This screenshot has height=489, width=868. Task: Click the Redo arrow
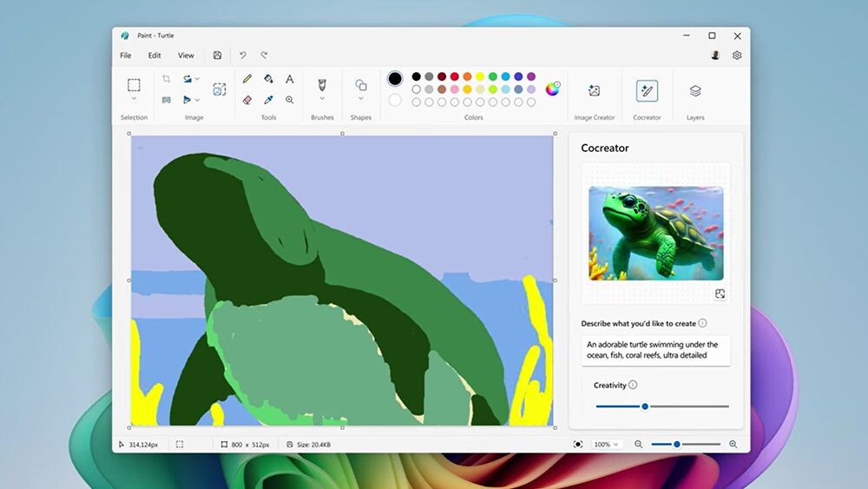pos(264,56)
